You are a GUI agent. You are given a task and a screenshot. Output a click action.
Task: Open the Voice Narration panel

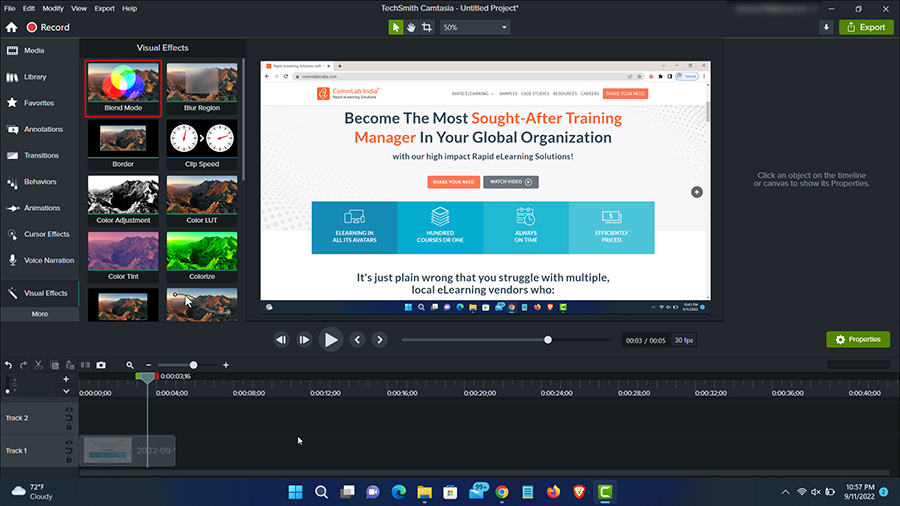click(40, 260)
